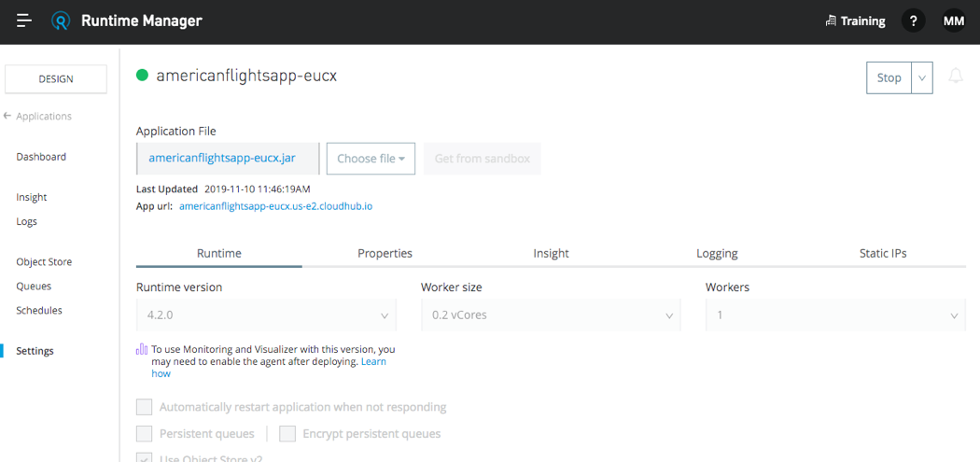Click the americanflightsapp-eucx application title
This screenshot has width=980, height=462.
(246, 76)
